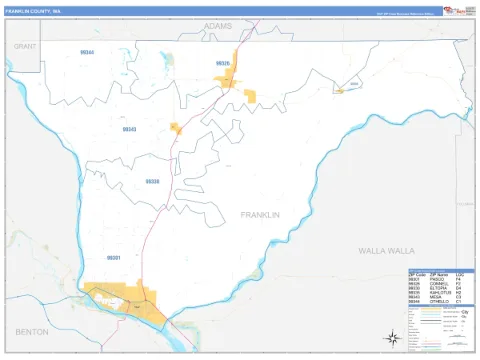
Task: Click ZIP code label 99344
Action: pyautogui.click(x=87, y=52)
